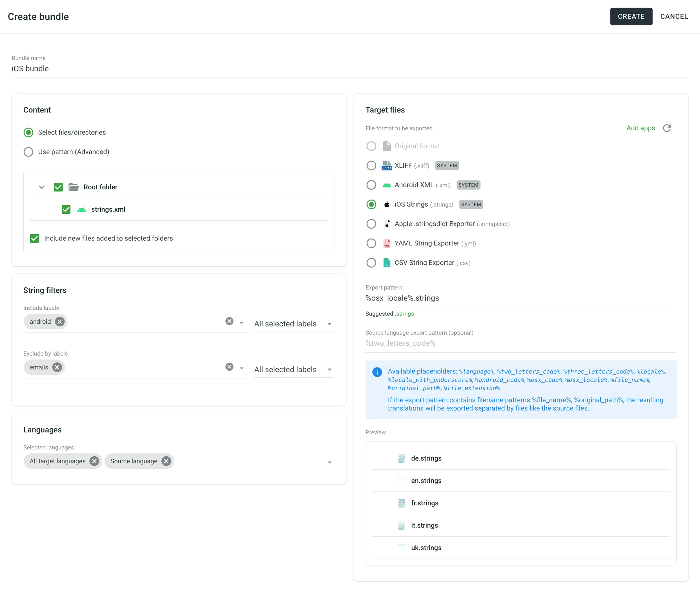700x595 pixels.
Task: Click the info icon in placeholders box
Action: click(377, 372)
